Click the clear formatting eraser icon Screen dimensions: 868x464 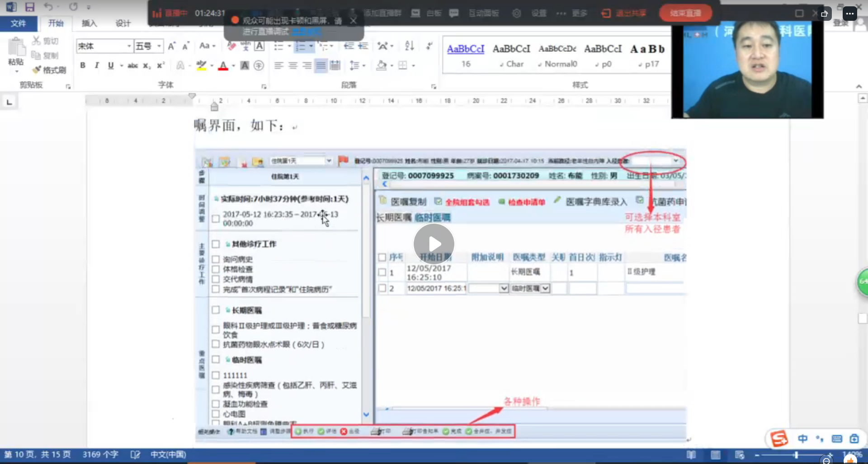[231, 46]
